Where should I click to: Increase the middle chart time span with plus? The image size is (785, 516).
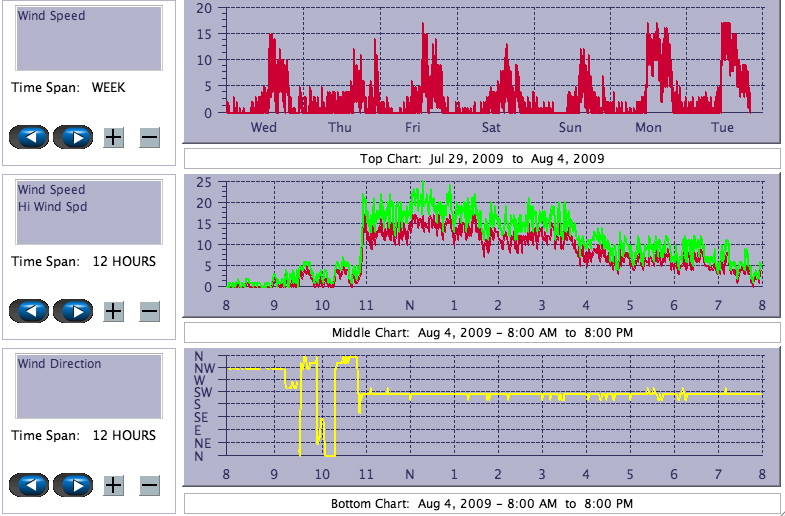[113, 311]
